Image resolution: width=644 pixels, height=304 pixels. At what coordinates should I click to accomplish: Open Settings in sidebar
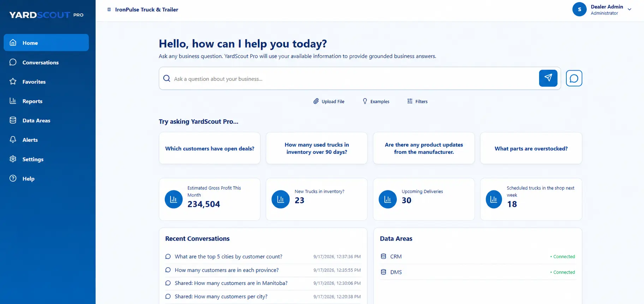46,159
